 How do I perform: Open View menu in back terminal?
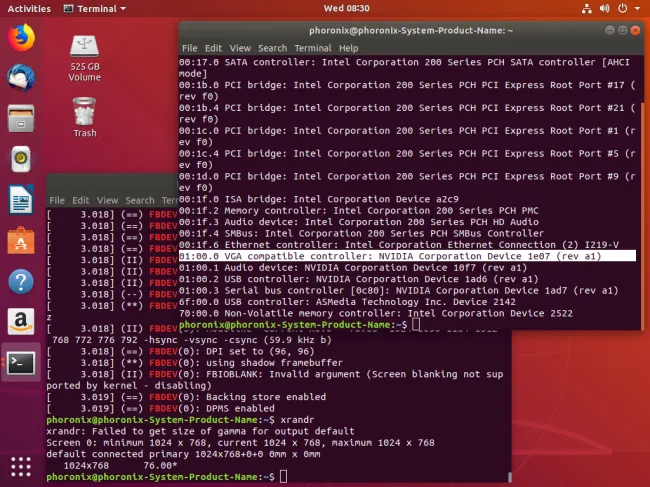tap(107, 200)
